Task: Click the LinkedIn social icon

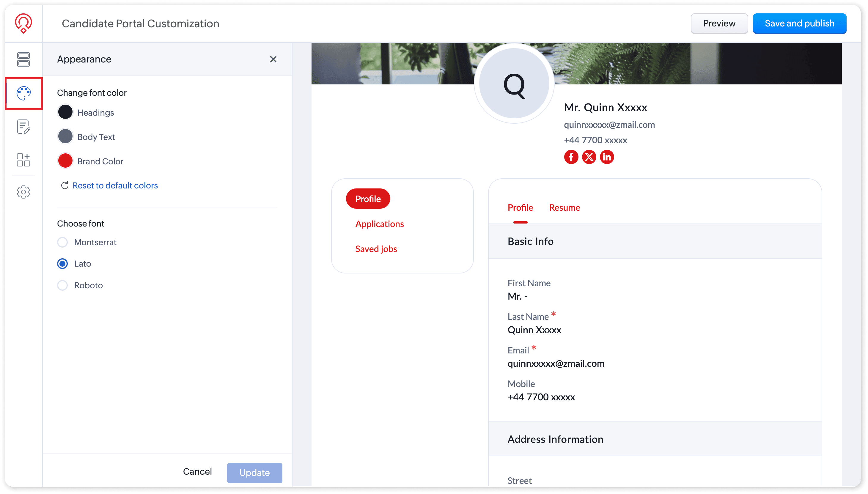Action: coord(607,157)
